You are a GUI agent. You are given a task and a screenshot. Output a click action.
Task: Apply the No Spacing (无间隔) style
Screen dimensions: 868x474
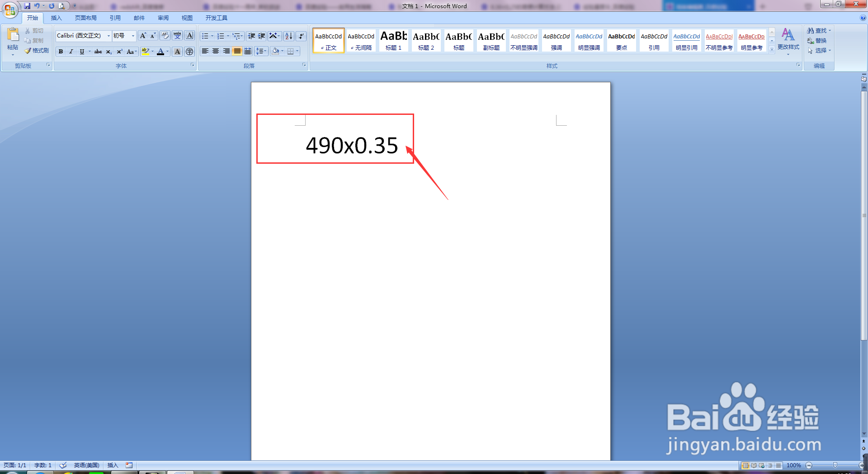[361, 40]
